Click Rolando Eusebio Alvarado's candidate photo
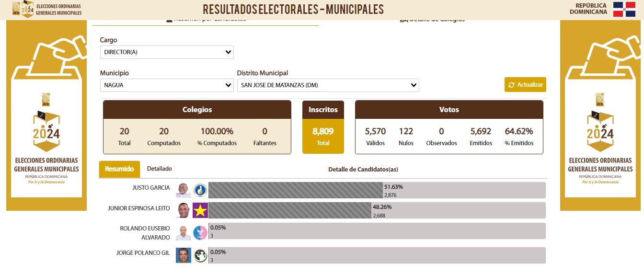The width and height of the screenshot is (644, 275). 183,233
